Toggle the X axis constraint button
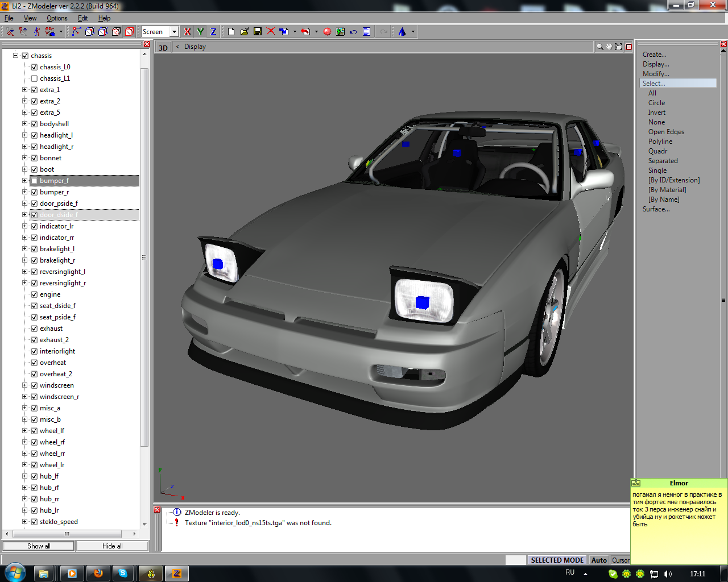This screenshot has width=728, height=582. click(x=187, y=32)
